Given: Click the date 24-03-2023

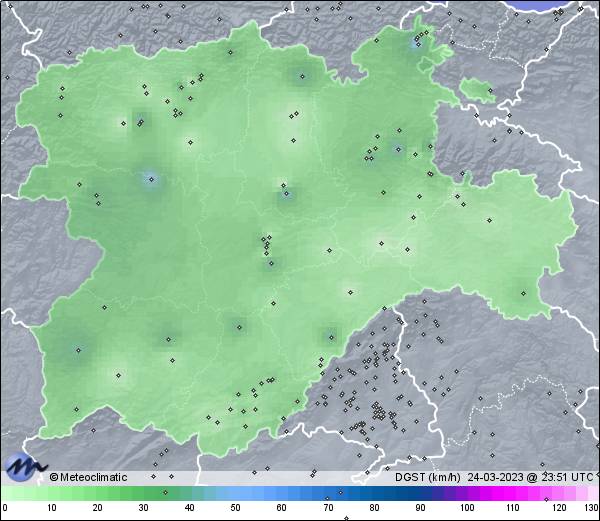Looking at the screenshot, I should point(496,477).
